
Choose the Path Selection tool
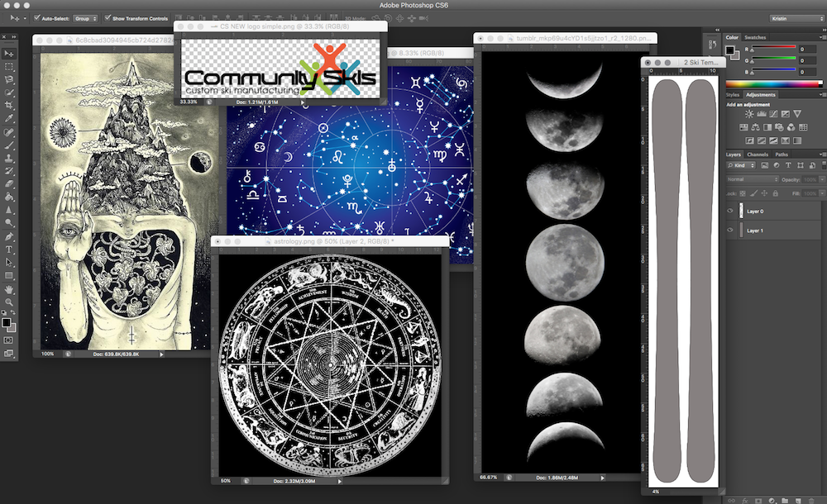tap(9, 262)
